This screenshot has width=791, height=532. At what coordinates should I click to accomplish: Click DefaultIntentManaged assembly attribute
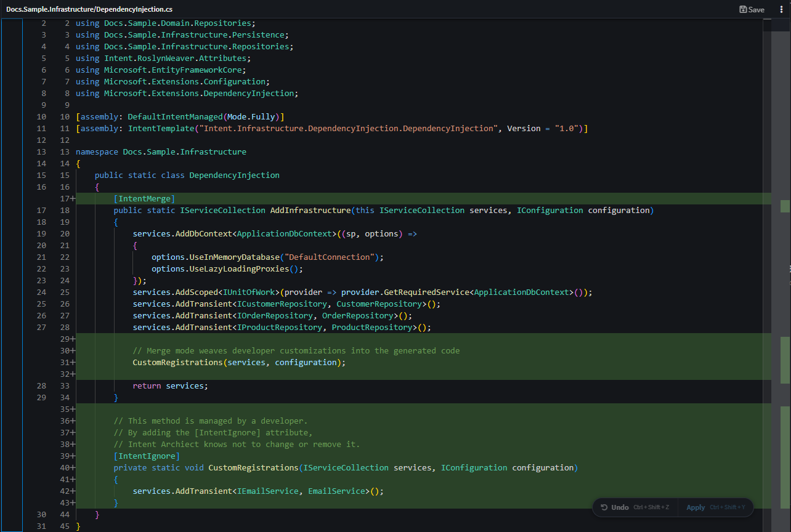click(180, 116)
